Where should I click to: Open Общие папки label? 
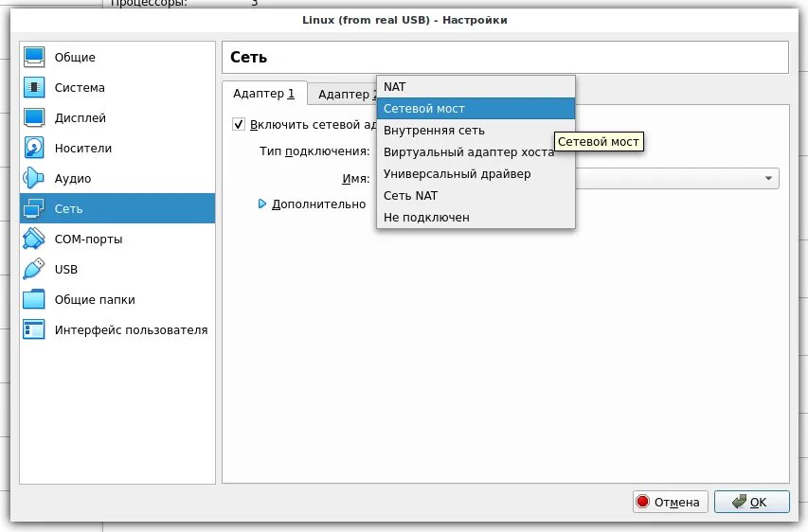click(x=95, y=300)
